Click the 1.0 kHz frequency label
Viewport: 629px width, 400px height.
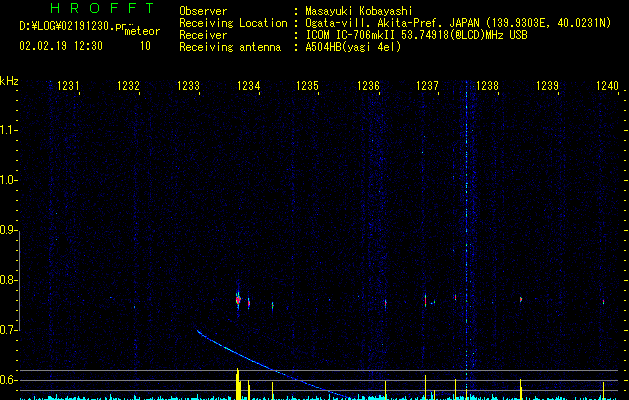pyautogui.click(x=8, y=180)
